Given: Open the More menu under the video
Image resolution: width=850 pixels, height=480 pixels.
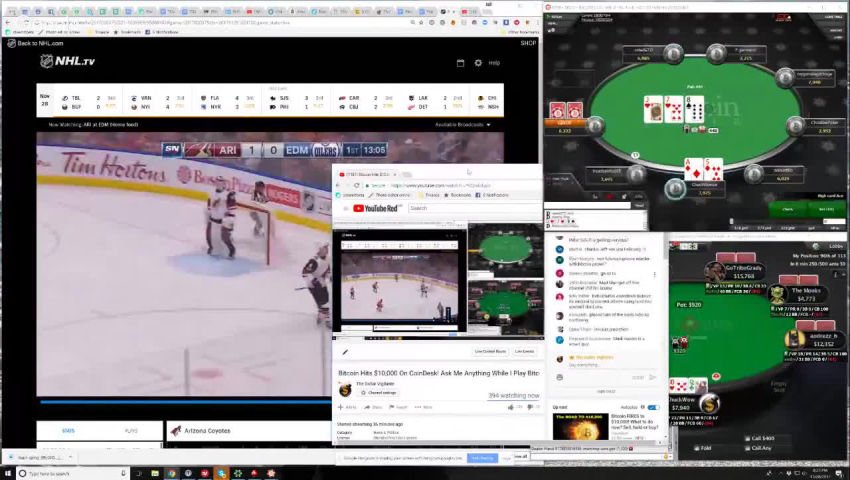Looking at the screenshot, I should (423, 407).
